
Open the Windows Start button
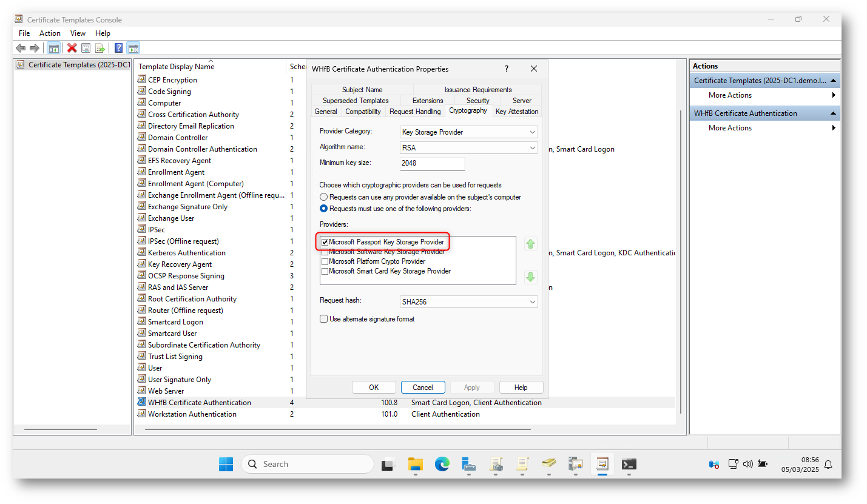point(226,464)
